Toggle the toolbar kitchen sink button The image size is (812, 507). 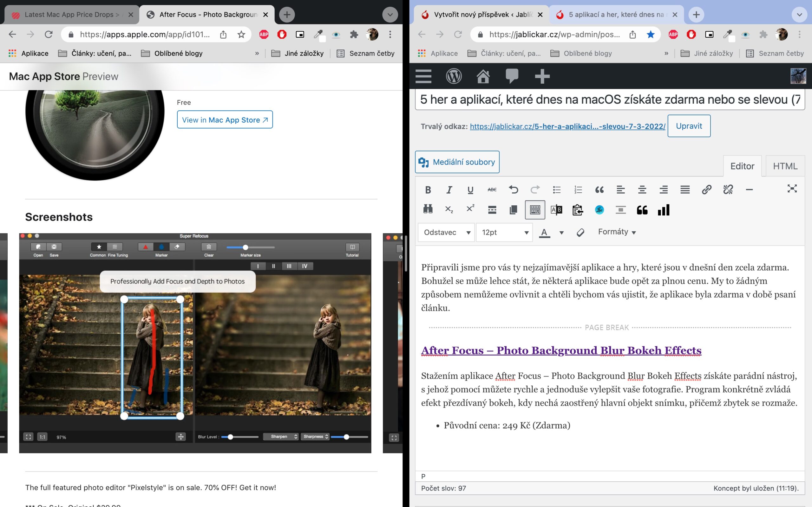[535, 210]
